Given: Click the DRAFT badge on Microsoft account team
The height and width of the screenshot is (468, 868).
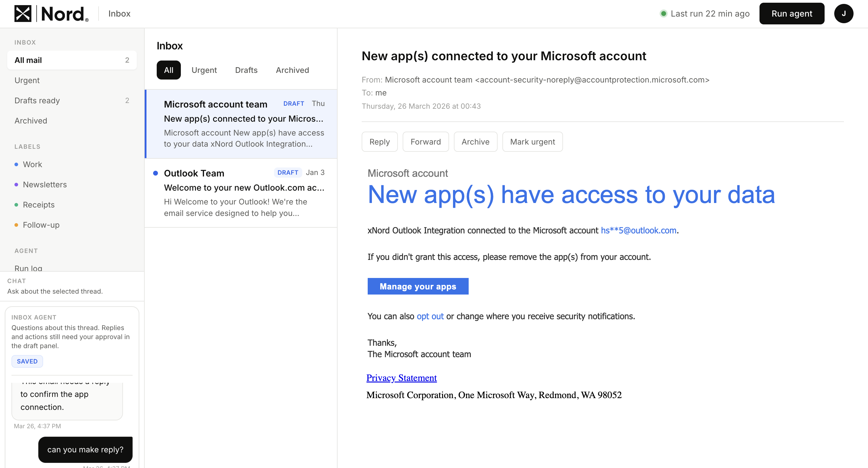Looking at the screenshot, I should 294,103.
